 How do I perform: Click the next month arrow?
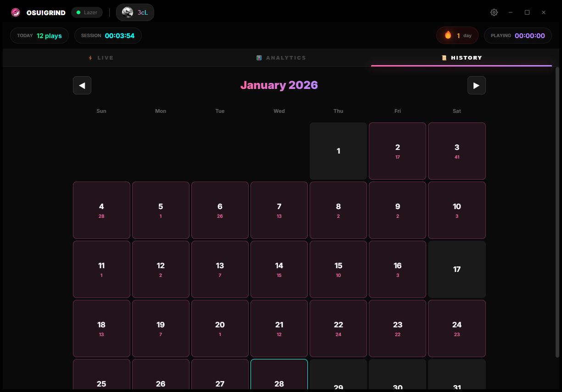coord(476,85)
